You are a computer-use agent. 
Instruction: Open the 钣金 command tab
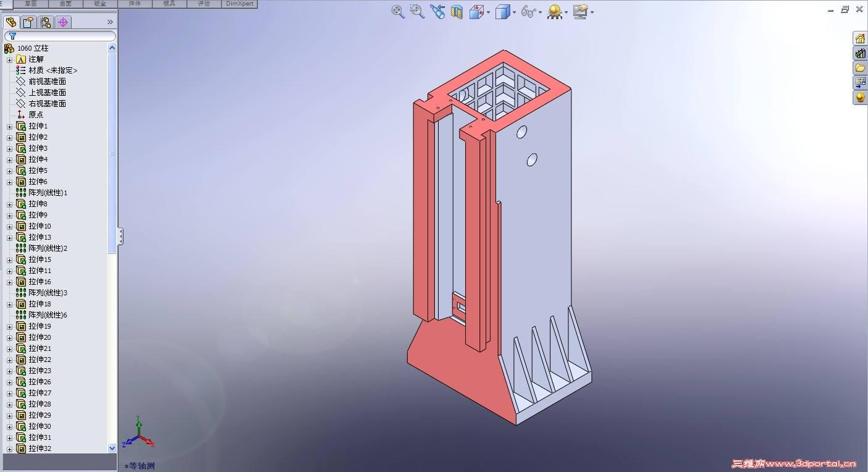click(100, 4)
